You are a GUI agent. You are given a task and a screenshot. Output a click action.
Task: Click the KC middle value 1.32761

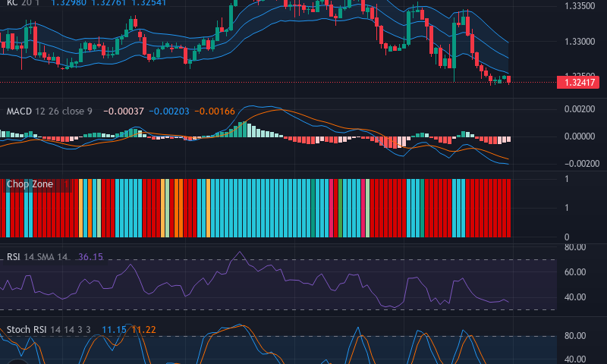(x=109, y=3)
